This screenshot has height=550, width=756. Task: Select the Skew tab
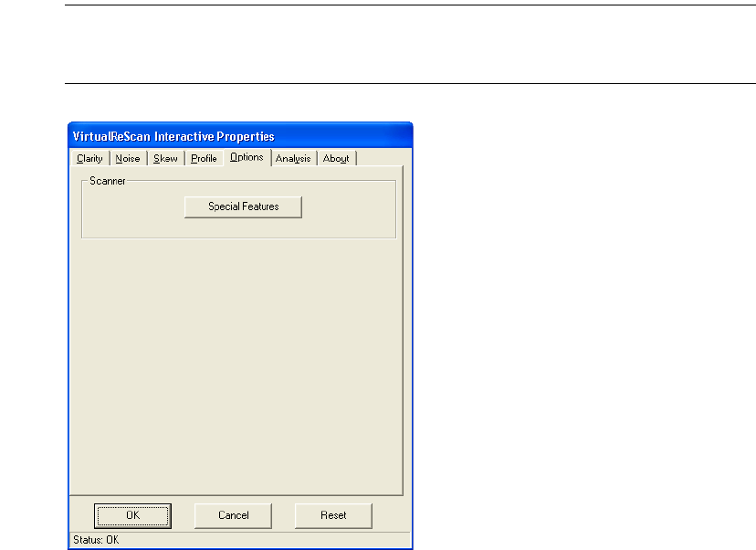(x=165, y=158)
